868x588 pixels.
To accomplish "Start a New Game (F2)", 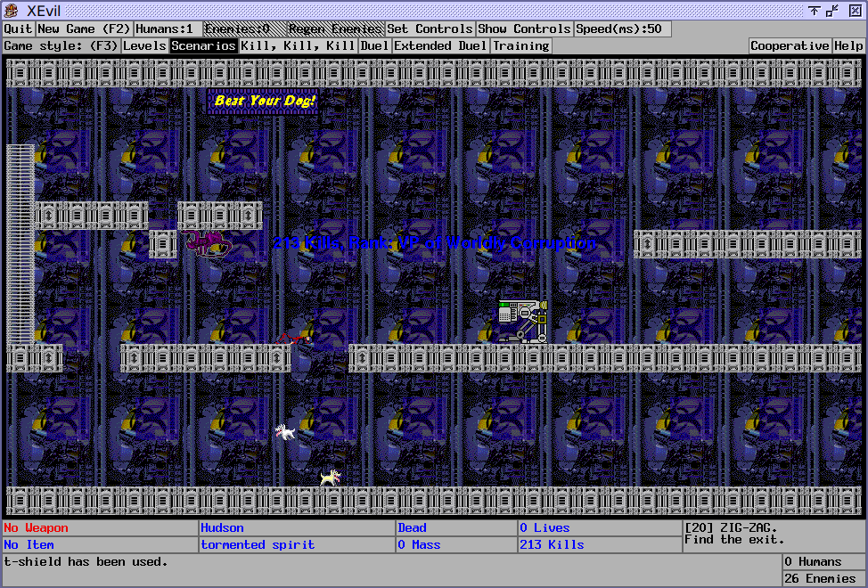I will click(84, 29).
